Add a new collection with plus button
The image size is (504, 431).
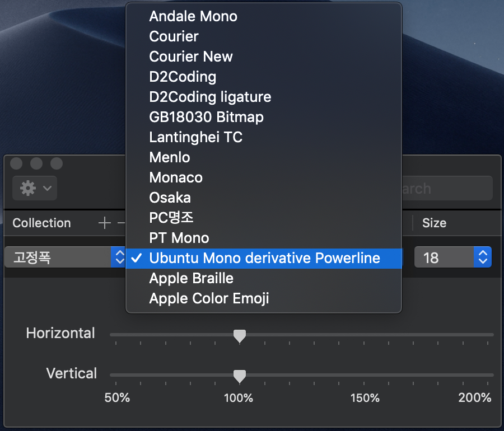(x=105, y=223)
